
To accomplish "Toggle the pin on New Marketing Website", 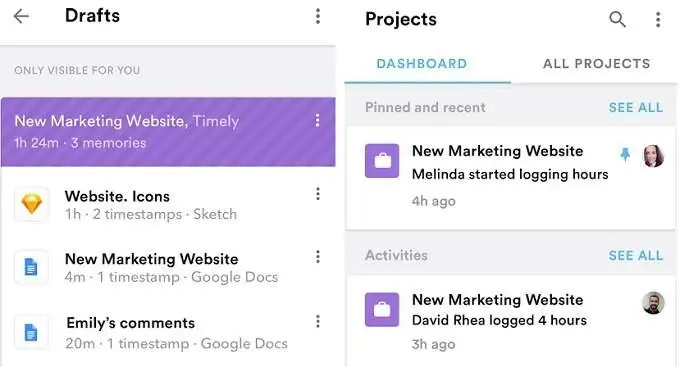I will tap(625, 154).
